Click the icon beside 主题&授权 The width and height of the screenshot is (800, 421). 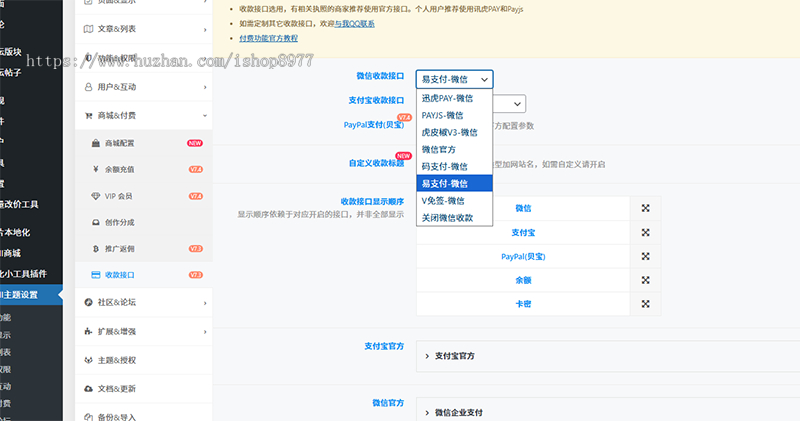pyautogui.click(x=88, y=360)
